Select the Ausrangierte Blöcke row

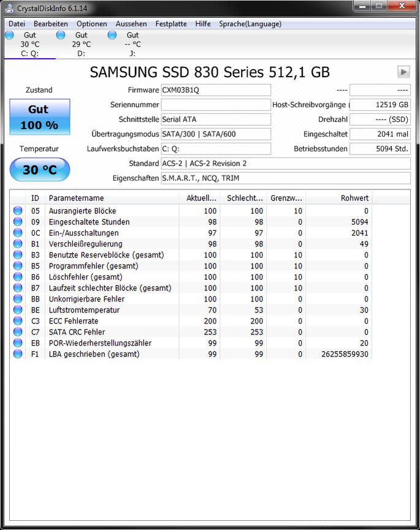click(191, 211)
